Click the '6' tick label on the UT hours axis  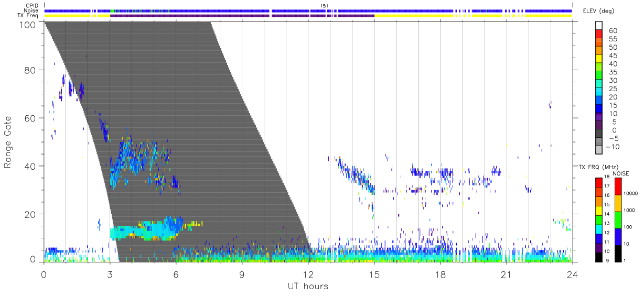(176, 273)
